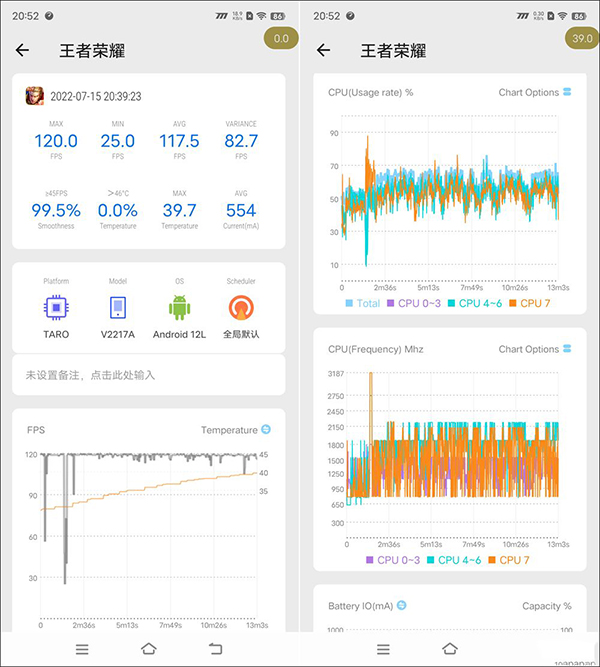Tap the CPU(Frequency) Mhz chart title
This screenshot has height=667, width=600.
[375, 349]
